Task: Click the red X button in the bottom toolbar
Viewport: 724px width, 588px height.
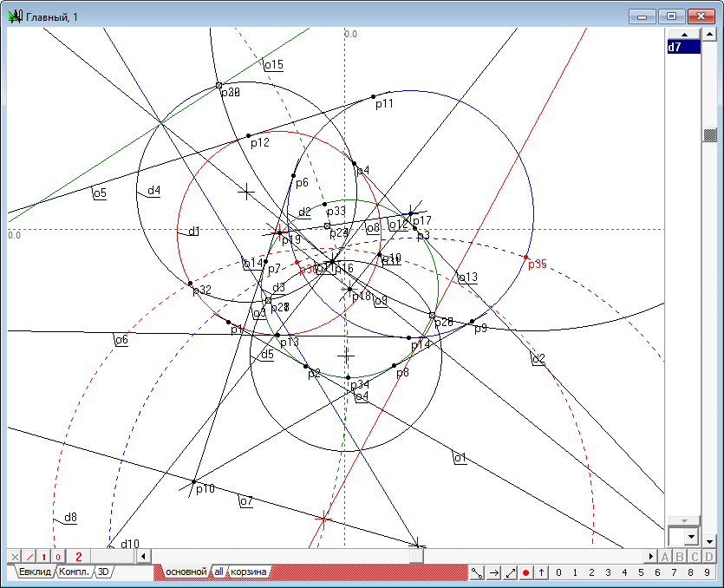Action: pyautogui.click(x=15, y=557)
